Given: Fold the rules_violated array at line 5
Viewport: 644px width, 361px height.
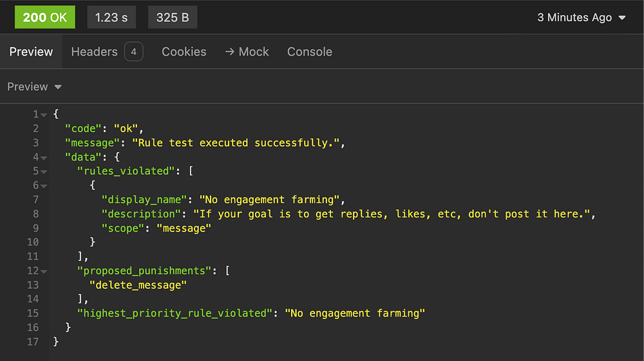Looking at the screenshot, I should (x=44, y=171).
